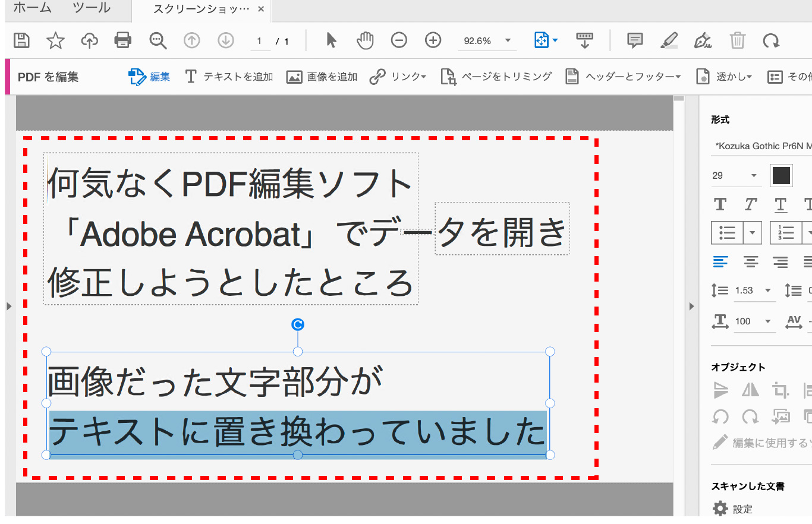Toggle bulleted list
This screenshot has width=812, height=524.
(x=726, y=233)
